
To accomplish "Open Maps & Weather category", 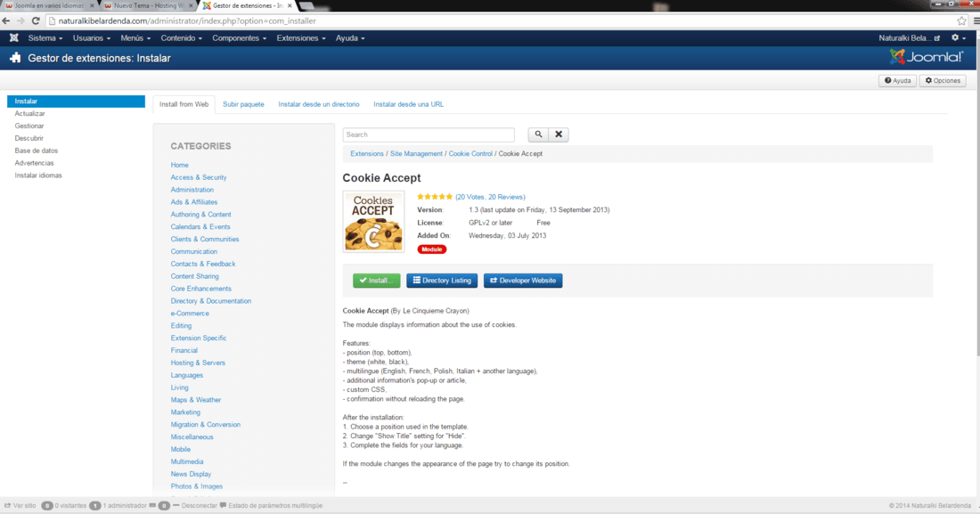I will tap(196, 400).
